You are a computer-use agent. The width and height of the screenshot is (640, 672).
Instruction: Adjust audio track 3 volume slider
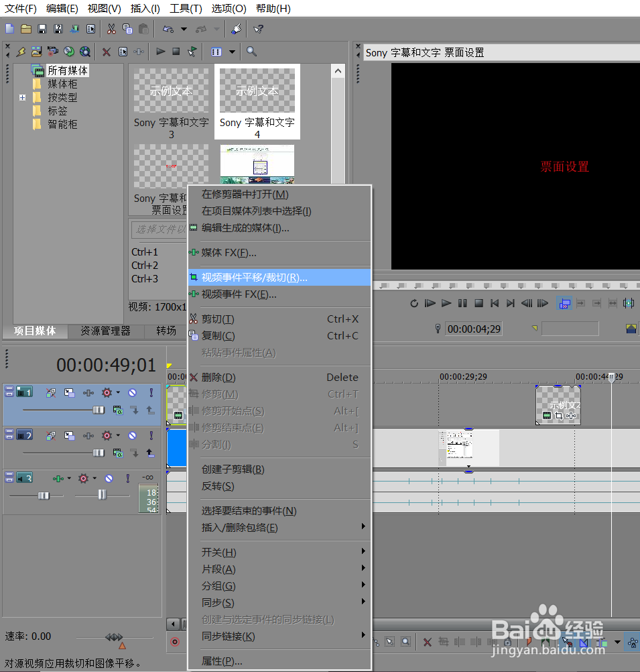(x=44, y=496)
